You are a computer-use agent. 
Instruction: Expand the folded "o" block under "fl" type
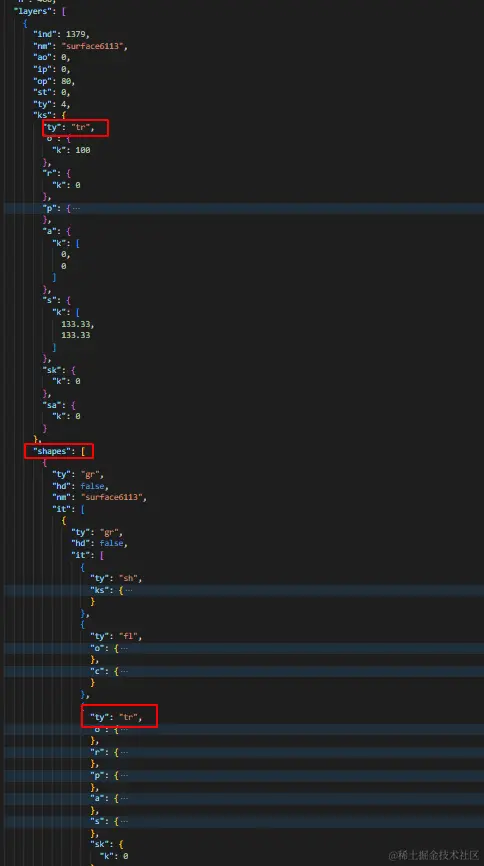click(124, 648)
